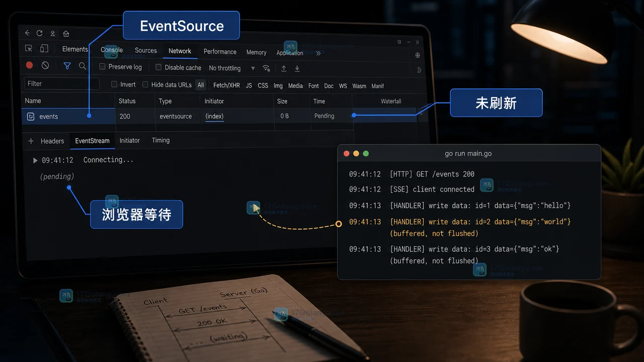This screenshot has height=362, width=644.
Task: Filter requests by Doc type
Action: coord(329,86)
